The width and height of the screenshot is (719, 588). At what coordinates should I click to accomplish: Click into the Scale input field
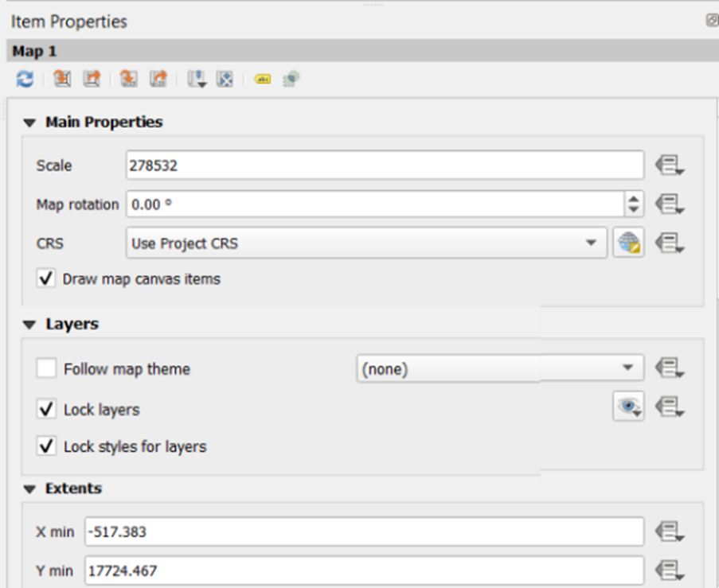384,165
